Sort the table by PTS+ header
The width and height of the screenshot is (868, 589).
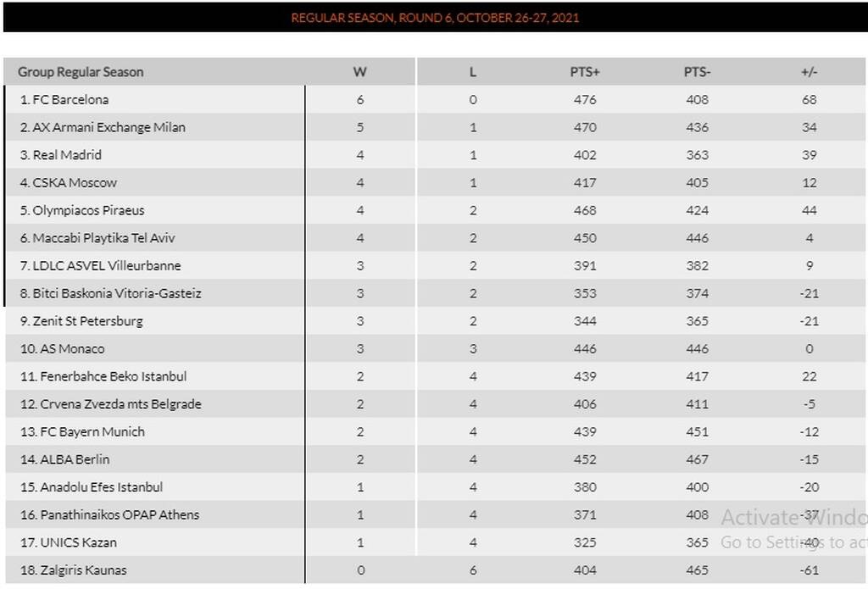tap(585, 72)
